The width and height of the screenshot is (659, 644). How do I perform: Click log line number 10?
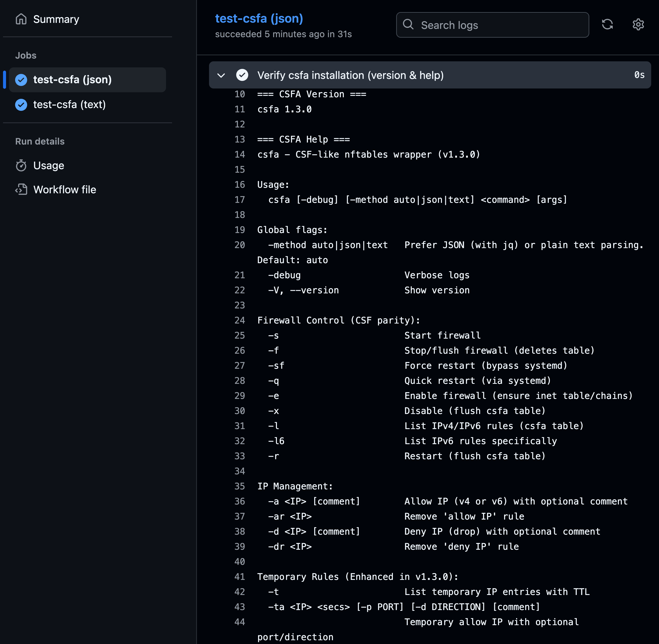click(240, 94)
